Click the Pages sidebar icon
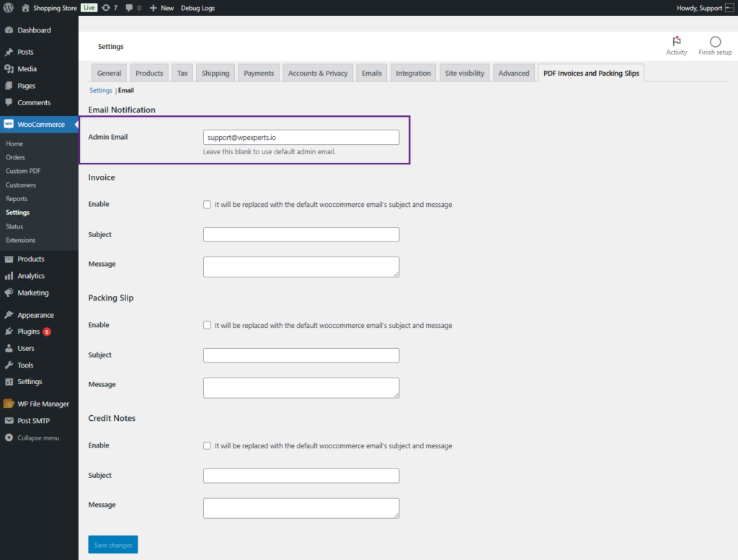 (x=9, y=86)
